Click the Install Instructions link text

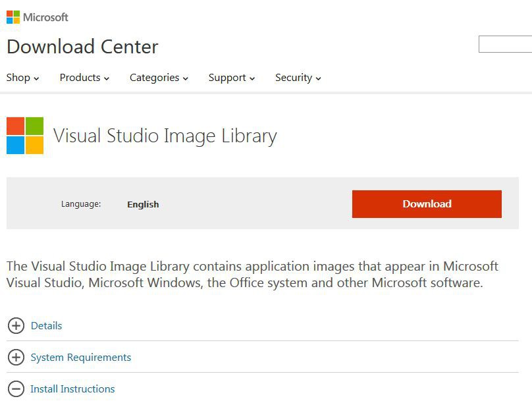click(72, 389)
